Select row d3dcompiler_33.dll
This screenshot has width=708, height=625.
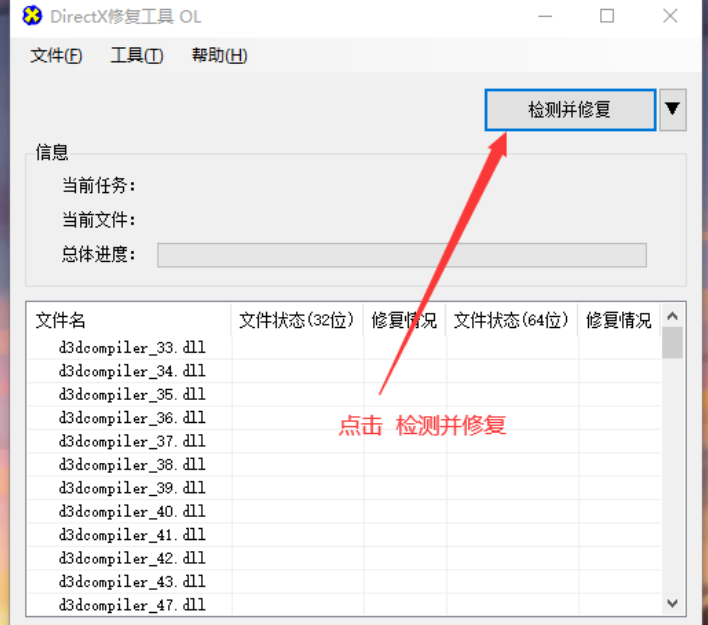(344, 348)
